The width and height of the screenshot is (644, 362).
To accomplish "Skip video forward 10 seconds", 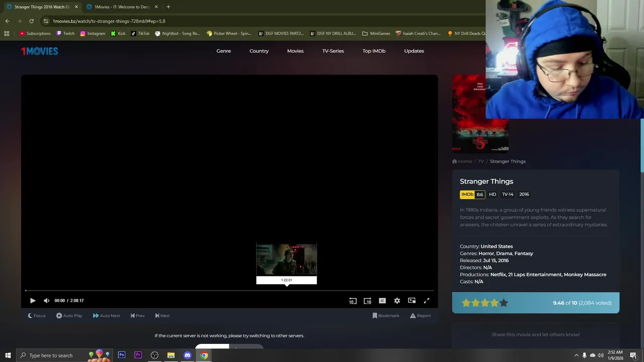I will 367,301.
